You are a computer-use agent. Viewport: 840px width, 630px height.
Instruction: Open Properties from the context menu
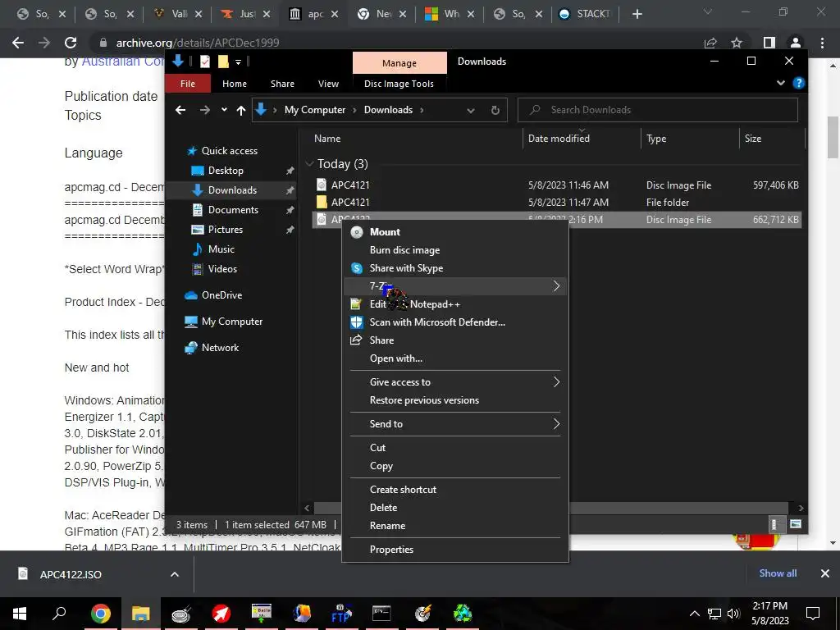pos(391,549)
